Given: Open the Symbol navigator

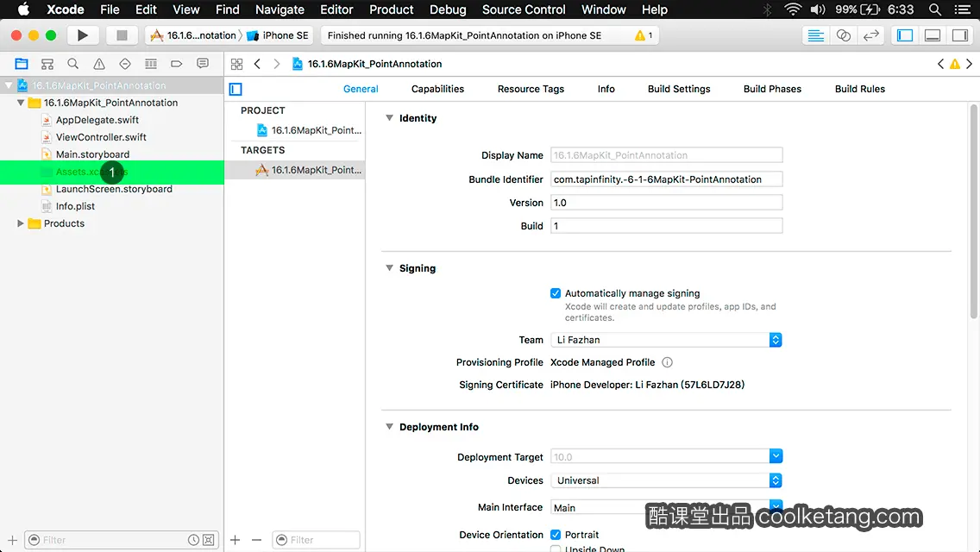Looking at the screenshot, I should (x=47, y=64).
